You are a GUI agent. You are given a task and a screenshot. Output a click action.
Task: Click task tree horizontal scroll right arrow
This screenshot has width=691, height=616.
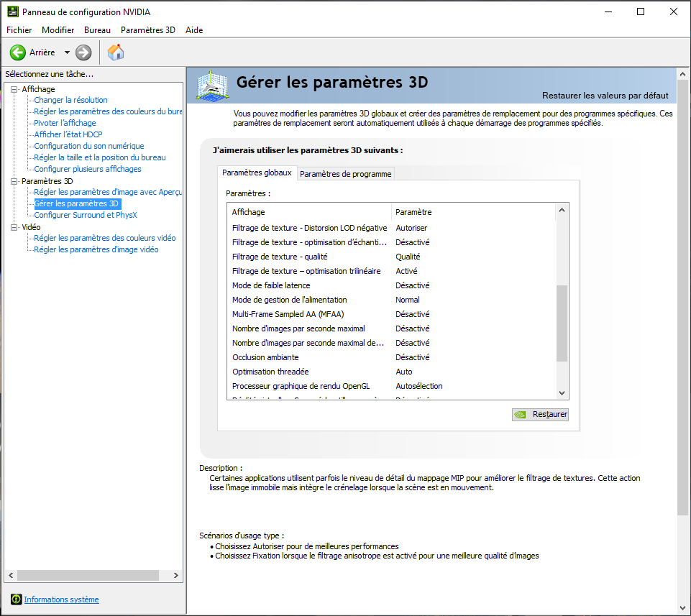pos(176,576)
